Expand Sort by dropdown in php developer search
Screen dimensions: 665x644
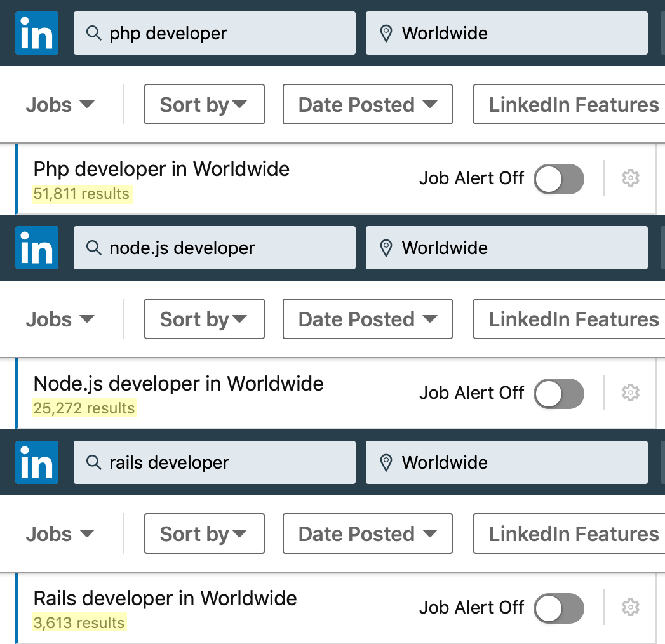[205, 104]
